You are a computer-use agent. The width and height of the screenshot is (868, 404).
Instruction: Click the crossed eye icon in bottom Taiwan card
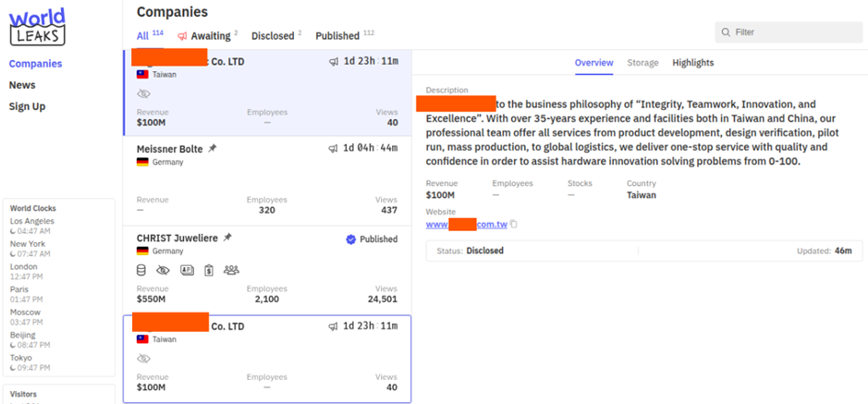143,359
